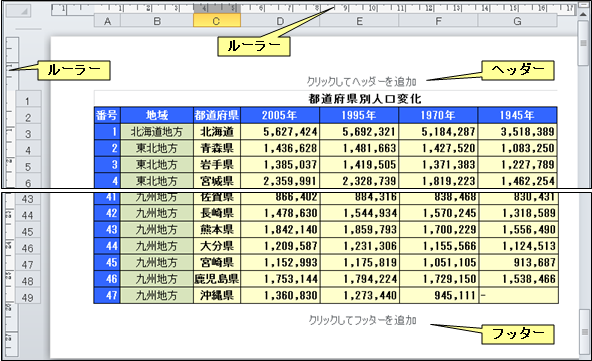The width and height of the screenshot is (592, 361).
Task: Click the 鹿児島県 prefecture cell
Action: [217, 279]
